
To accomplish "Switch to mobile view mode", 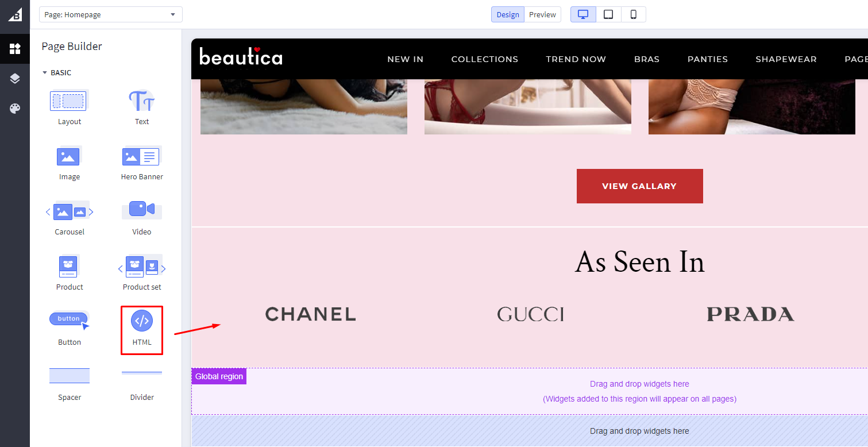I will pyautogui.click(x=634, y=14).
